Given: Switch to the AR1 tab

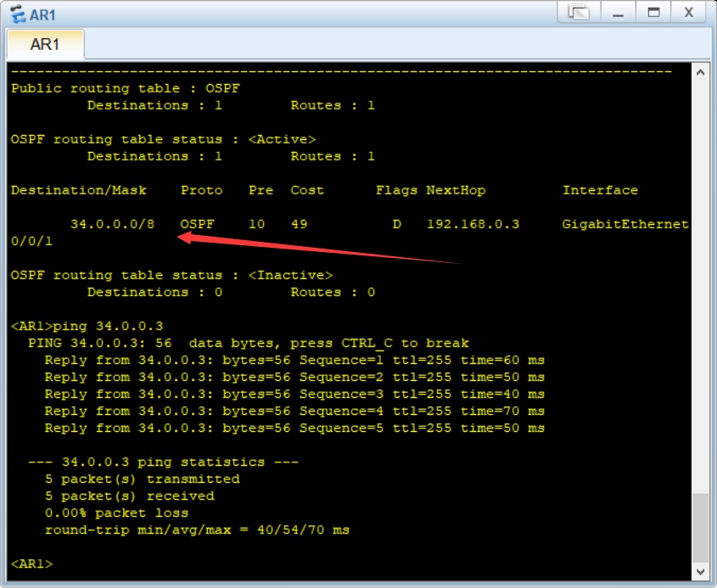Looking at the screenshot, I should click(45, 44).
